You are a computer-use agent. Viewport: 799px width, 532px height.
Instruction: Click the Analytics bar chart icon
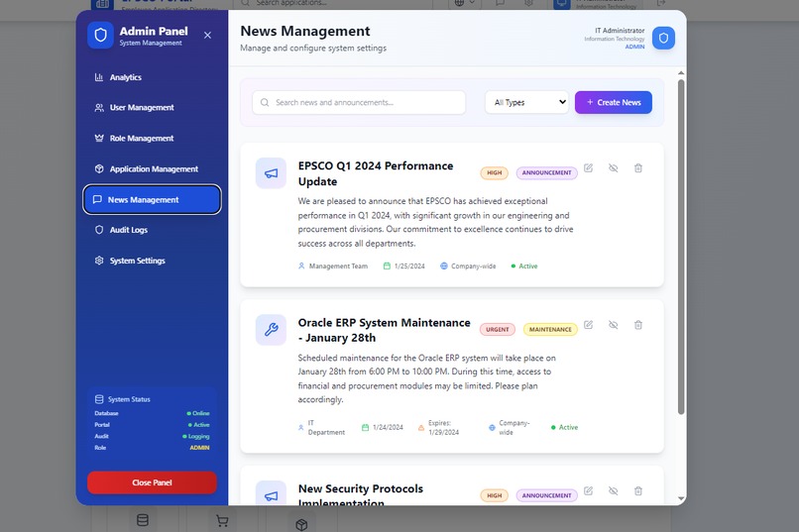[x=99, y=77]
